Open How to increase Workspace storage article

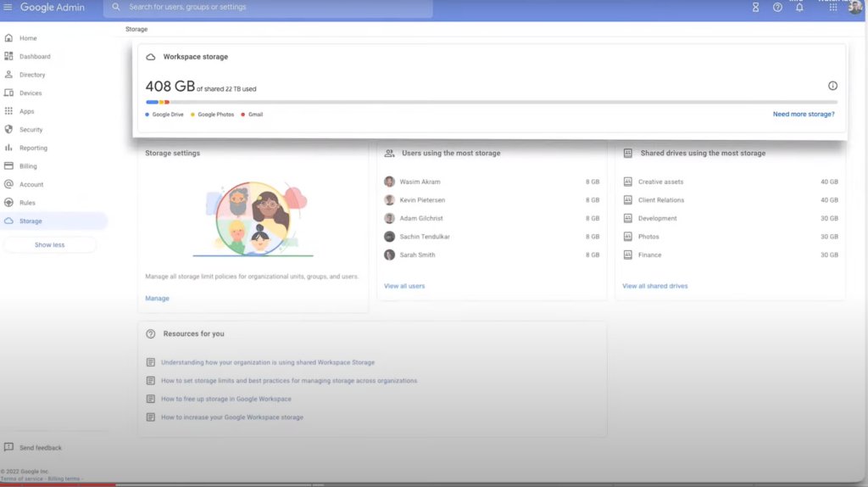point(232,417)
